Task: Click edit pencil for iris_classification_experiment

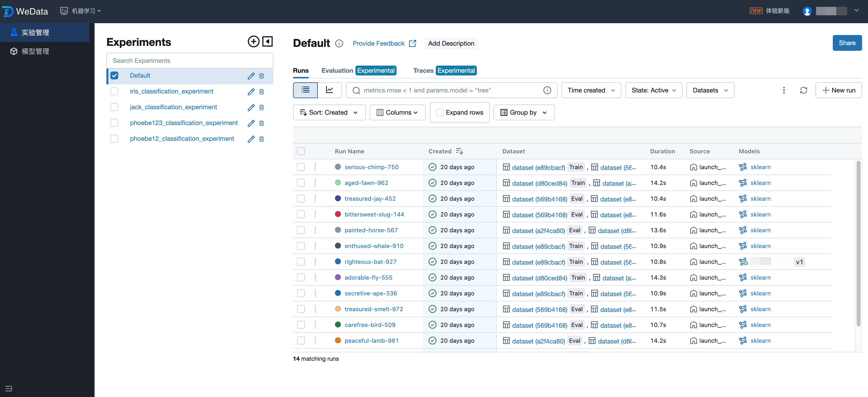Action: pyautogui.click(x=251, y=92)
